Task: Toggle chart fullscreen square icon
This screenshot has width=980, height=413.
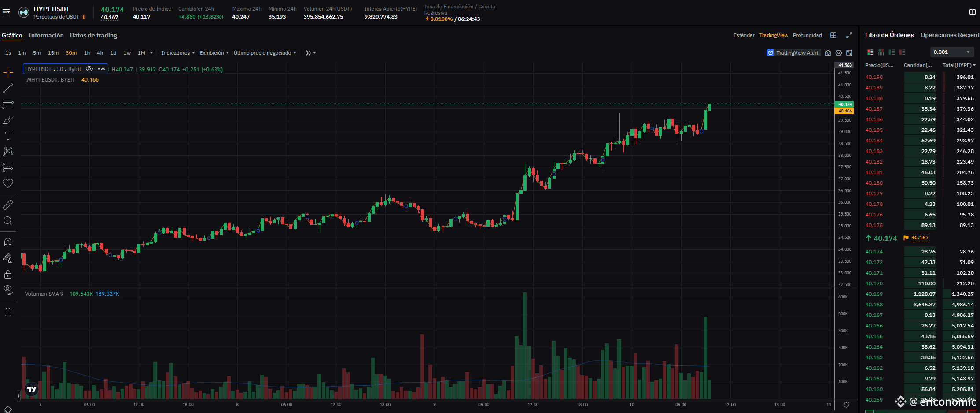Action: 849,53
